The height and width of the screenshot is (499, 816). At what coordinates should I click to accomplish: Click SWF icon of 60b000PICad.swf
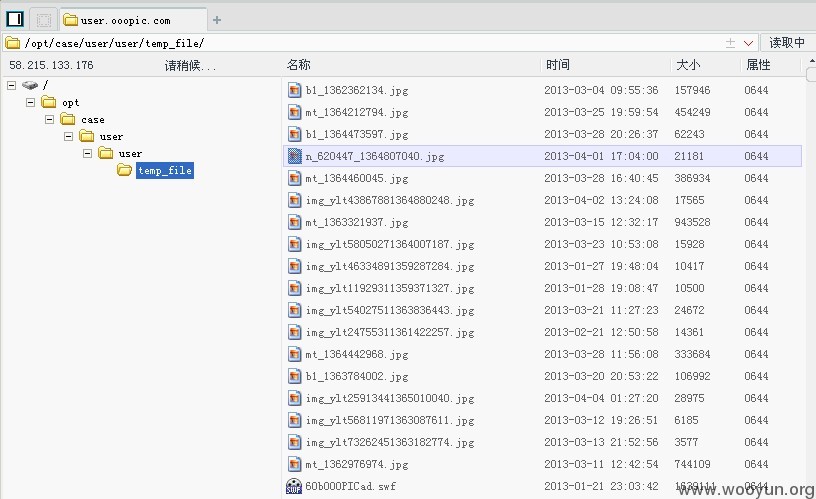[294, 486]
